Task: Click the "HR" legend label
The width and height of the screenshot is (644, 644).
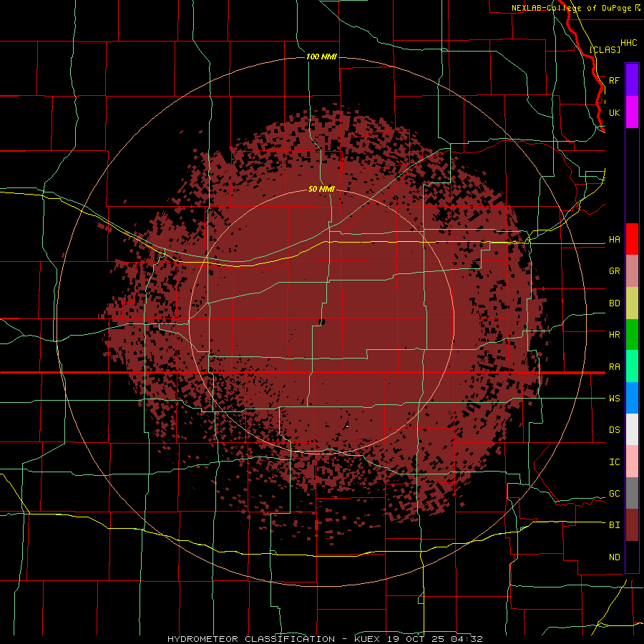Action: (614, 335)
